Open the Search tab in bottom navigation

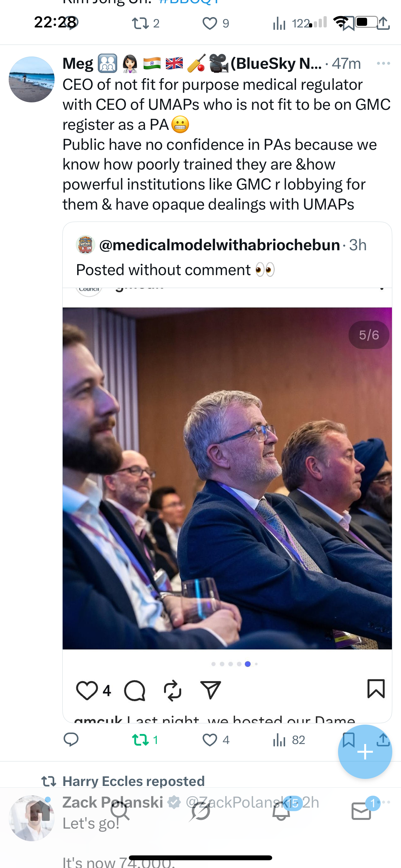tap(120, 811)
